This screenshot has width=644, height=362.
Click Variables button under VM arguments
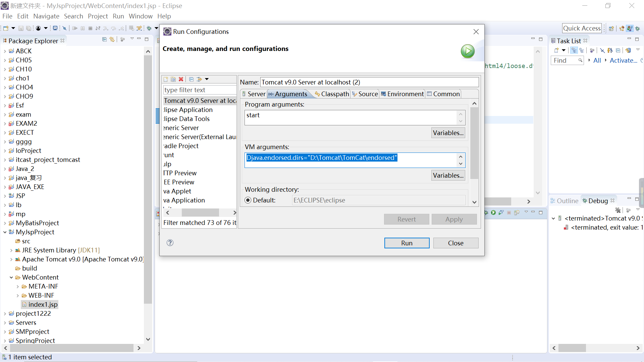[x=448, y=175]
